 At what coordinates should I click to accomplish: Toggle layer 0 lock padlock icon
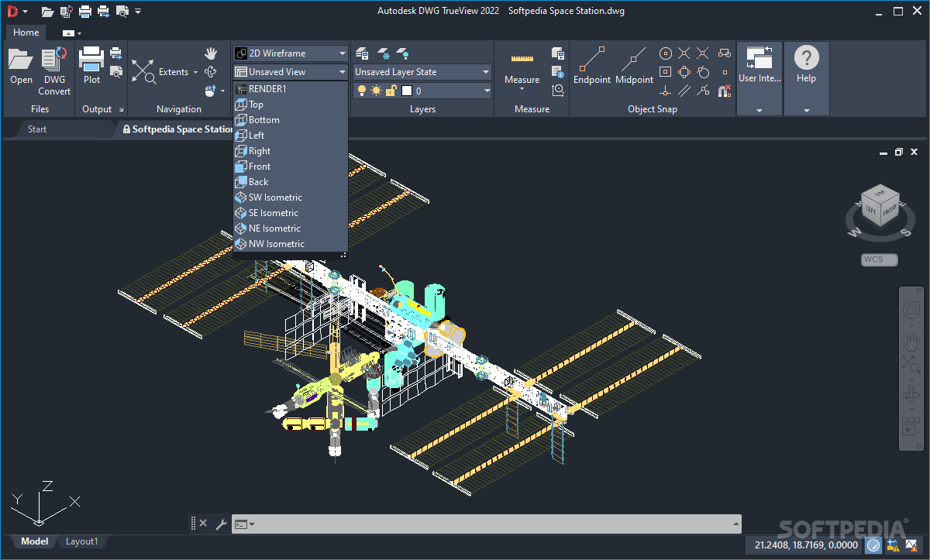point(391,91)
